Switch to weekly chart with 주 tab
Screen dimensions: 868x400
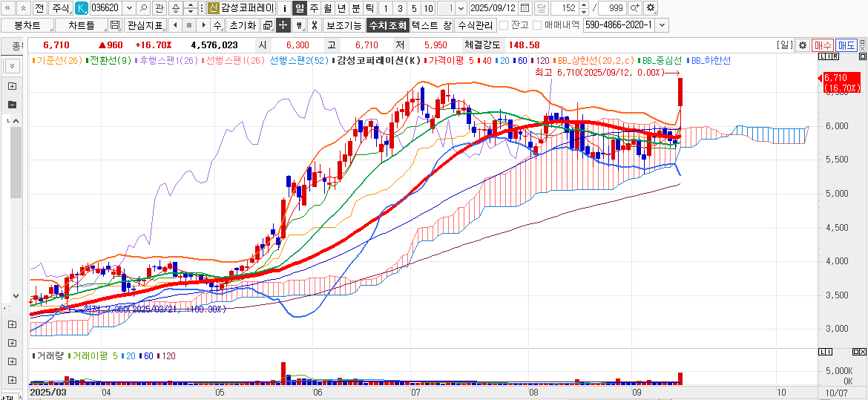coord(314,8)
